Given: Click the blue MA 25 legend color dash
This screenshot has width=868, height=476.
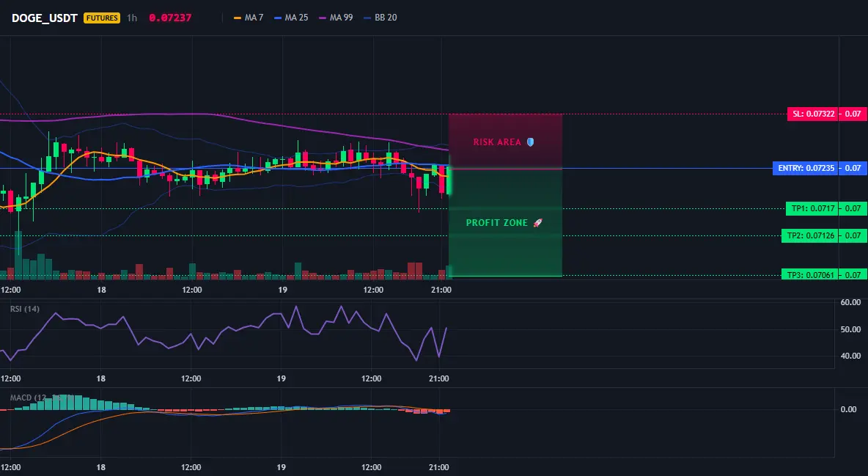Looking at the screenshot, I should click(278, 18).
